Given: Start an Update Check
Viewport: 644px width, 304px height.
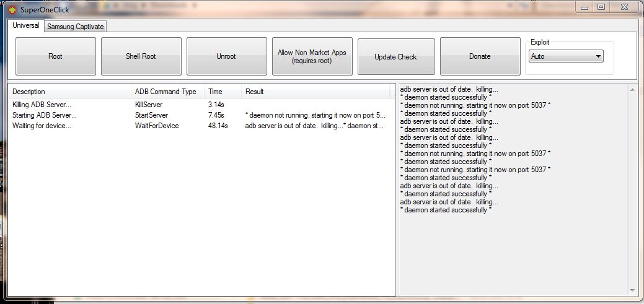Looking at the screenshot, I should [396, 56].
